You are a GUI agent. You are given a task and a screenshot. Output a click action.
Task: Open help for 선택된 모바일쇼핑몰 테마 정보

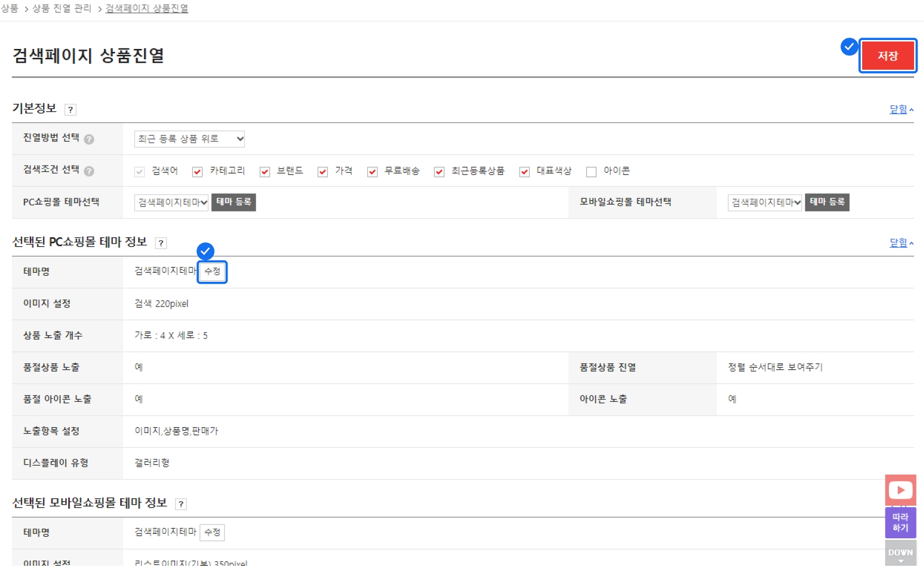pos(181,504)
